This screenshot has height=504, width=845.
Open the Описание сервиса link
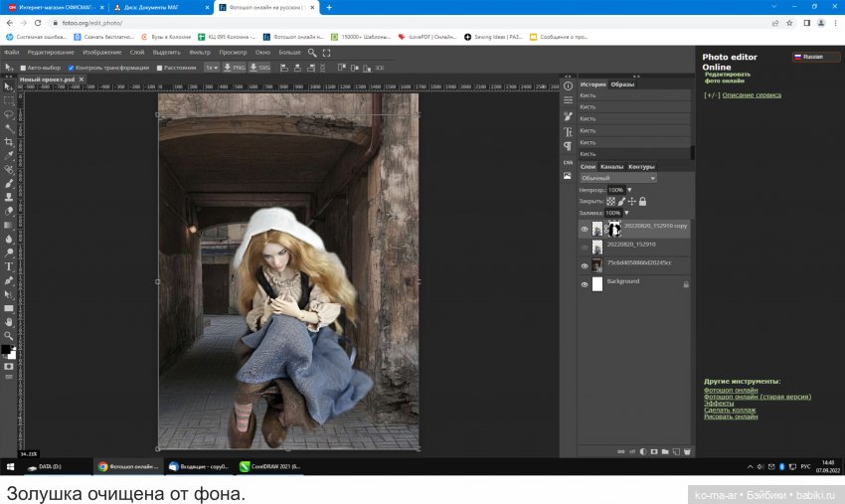(x=752, y=95)
